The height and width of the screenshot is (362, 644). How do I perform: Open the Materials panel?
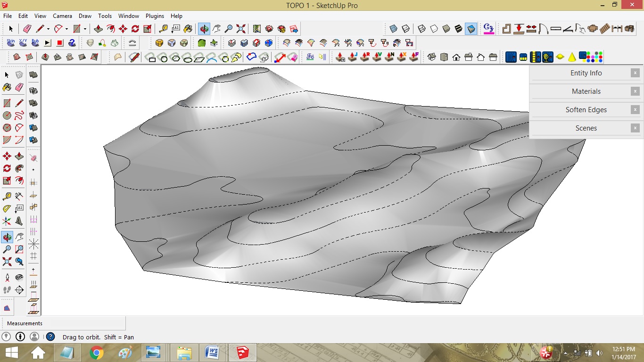(586, 91)
